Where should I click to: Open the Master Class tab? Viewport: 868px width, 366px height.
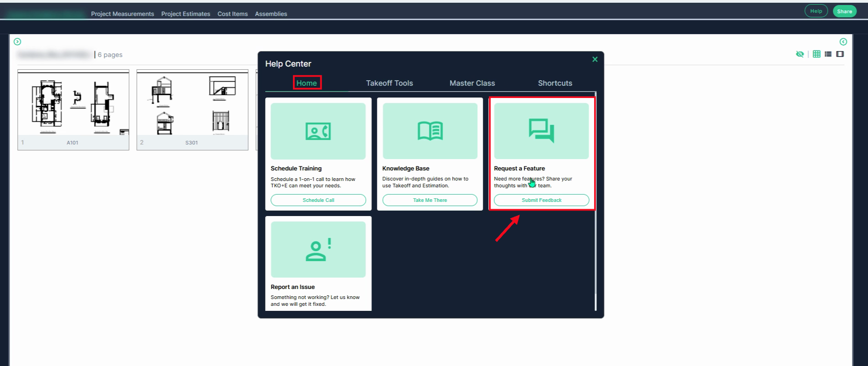click(x=472, y=83)
